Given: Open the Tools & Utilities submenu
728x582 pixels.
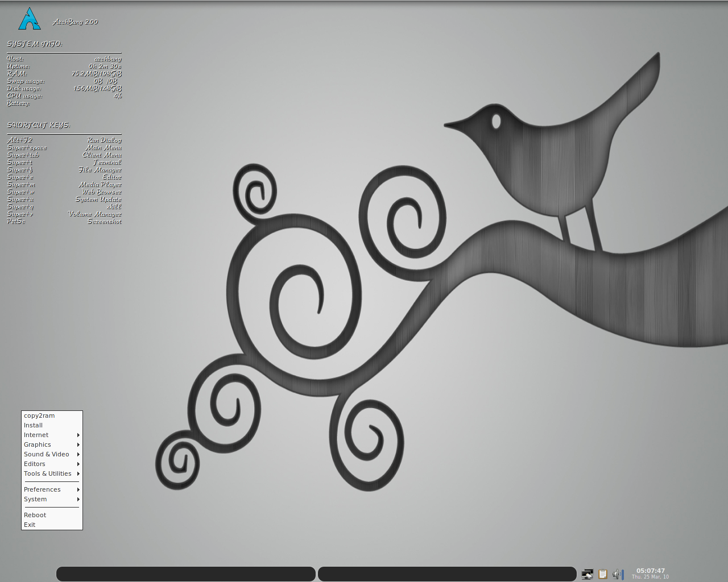Looking at the screenshot, I should [52, 473].
